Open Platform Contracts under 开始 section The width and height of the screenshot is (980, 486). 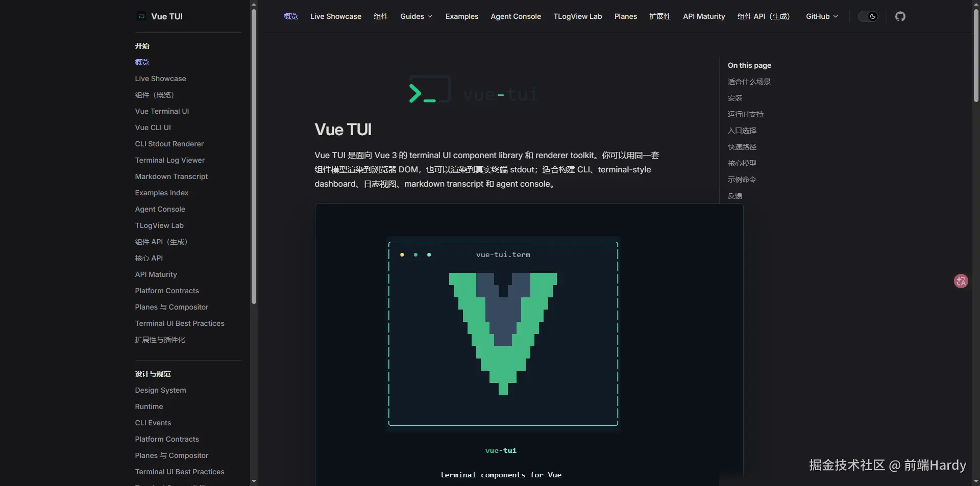pyautogui.click(x=167, y=291)
